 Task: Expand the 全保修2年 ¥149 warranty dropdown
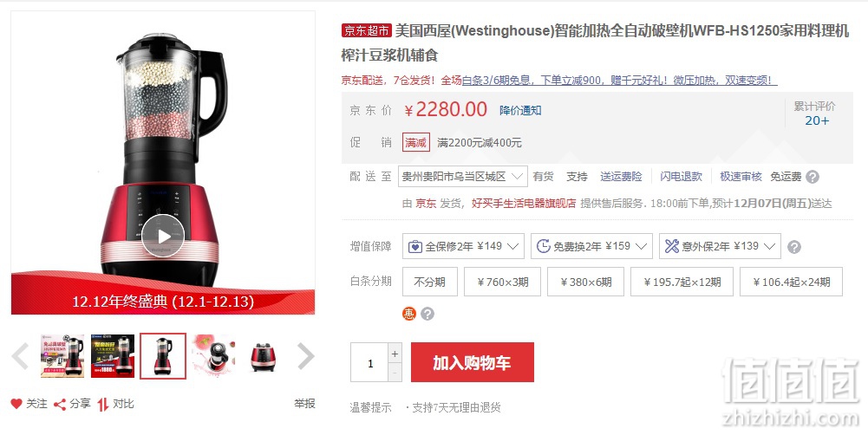[x=463, y=246]
